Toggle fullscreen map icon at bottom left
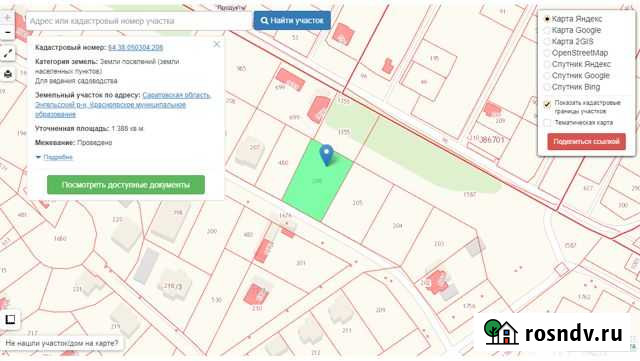Screen dimensions: 640x361 coord(10,319)
